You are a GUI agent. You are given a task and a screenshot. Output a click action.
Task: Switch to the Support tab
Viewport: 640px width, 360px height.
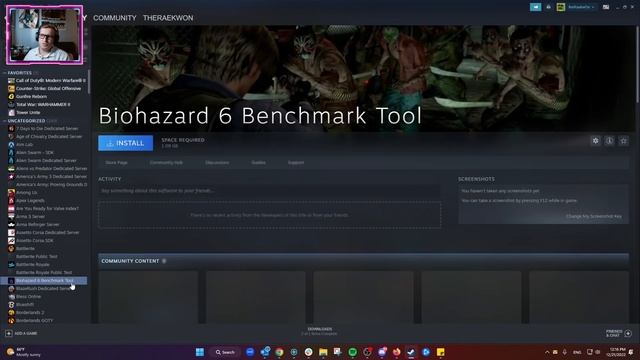(296, 162)
